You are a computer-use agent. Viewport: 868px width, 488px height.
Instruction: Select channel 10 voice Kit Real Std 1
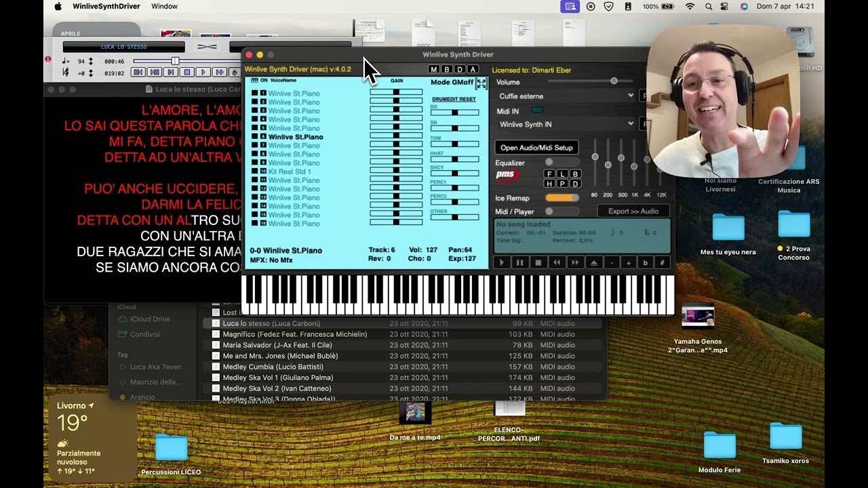pos(290,171)
